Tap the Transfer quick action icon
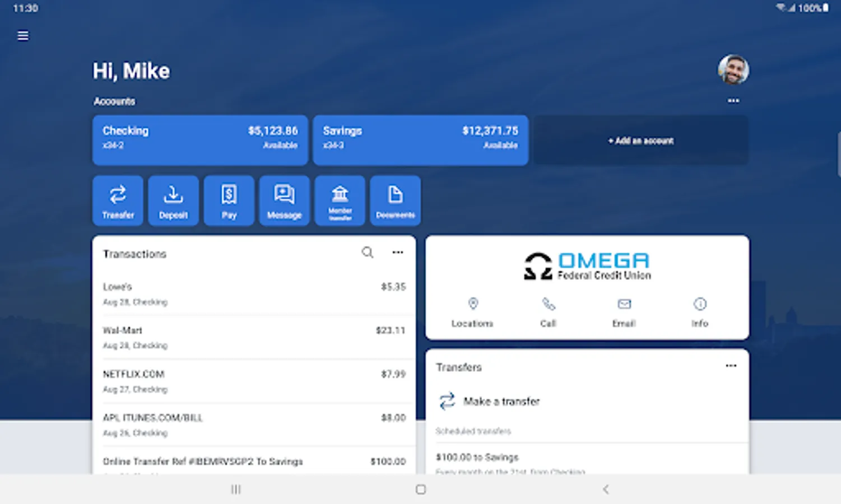Viewport: 841px width, 504px height. (118, 200)
